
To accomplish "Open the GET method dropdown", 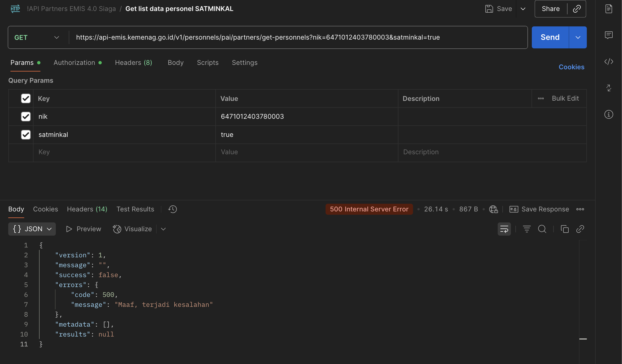I will tap(37, 37).
